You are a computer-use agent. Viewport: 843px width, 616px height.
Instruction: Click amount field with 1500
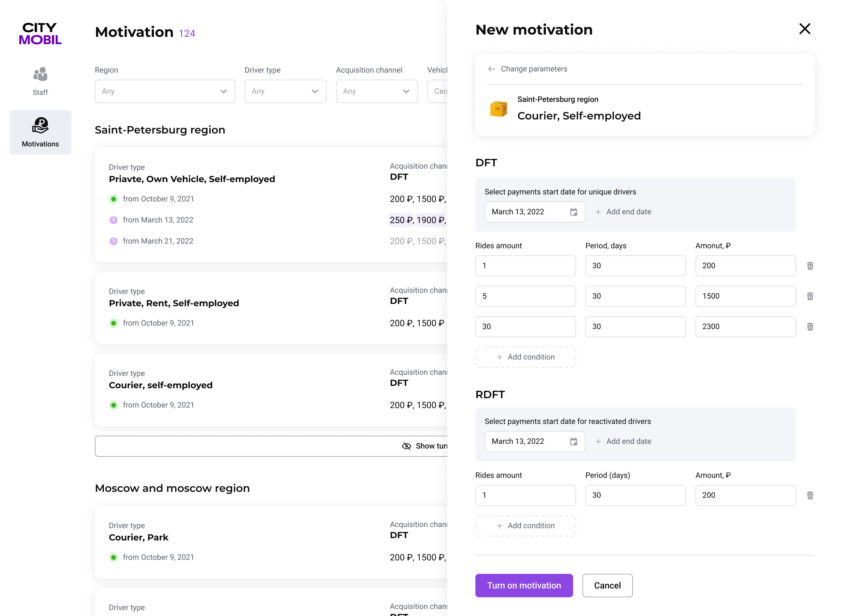[745, 297]
